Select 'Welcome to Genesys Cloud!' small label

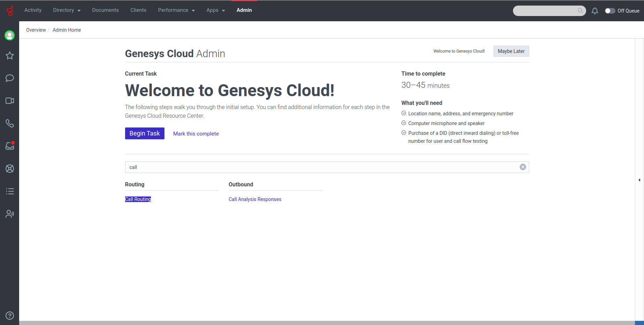[x=459, y=51]
